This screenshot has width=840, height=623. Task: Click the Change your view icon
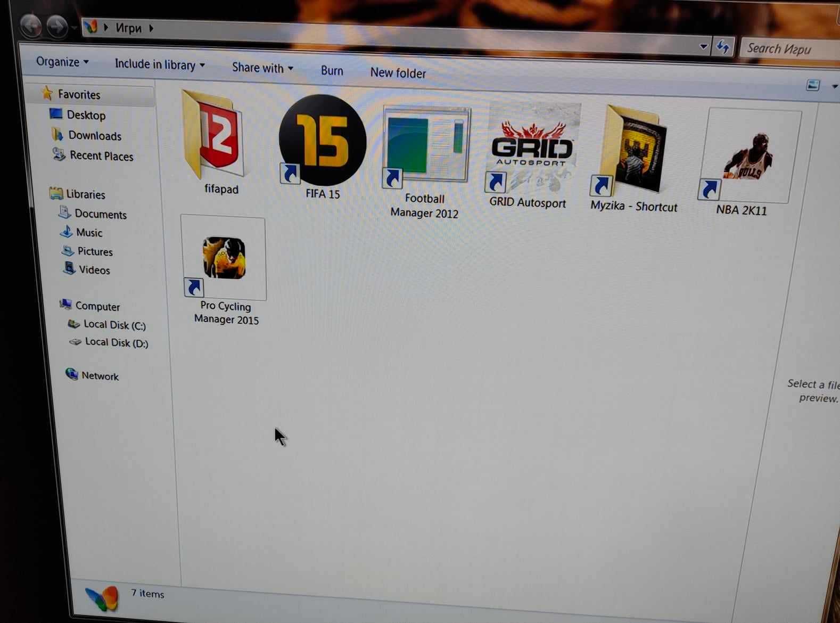[813, 85]
